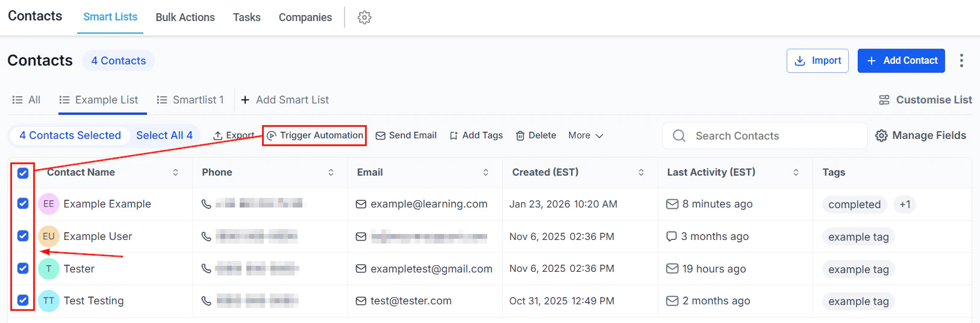Sort by Contact Name column arrows

click(175, 173)
